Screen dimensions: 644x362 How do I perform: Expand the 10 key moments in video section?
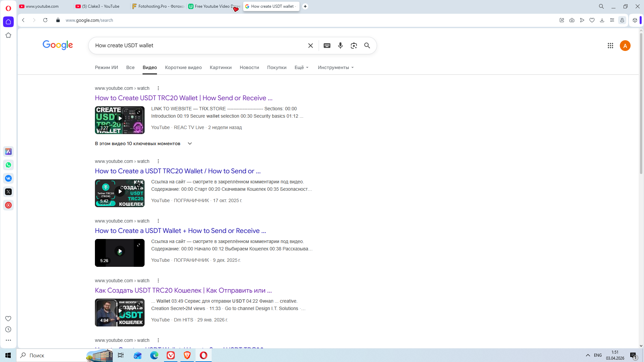[x=190, y=143]
